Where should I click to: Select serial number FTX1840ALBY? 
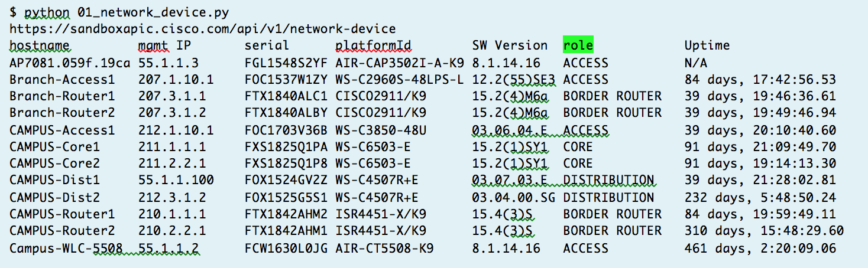pyautogui.click(x=286, y=112)
